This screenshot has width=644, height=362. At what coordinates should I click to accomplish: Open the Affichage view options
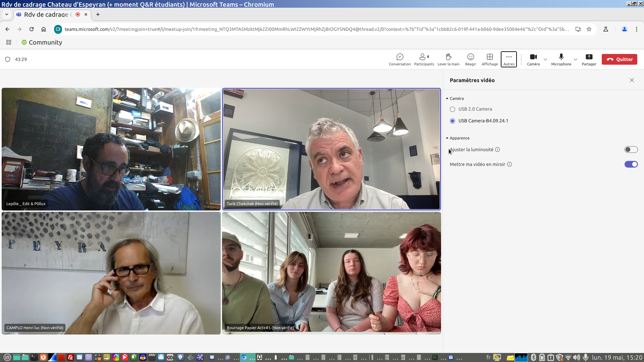[489, 59]
